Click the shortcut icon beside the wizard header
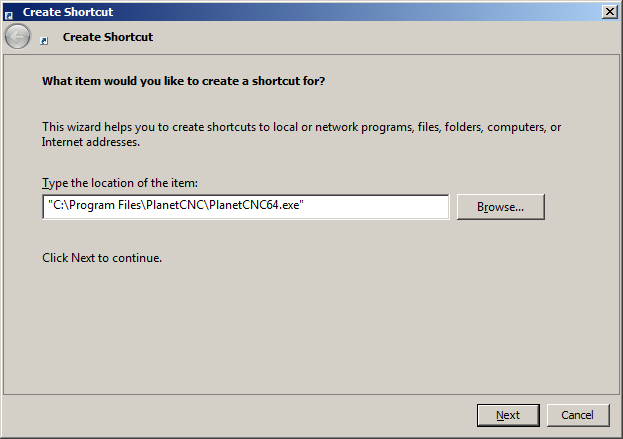 [44, 40]
